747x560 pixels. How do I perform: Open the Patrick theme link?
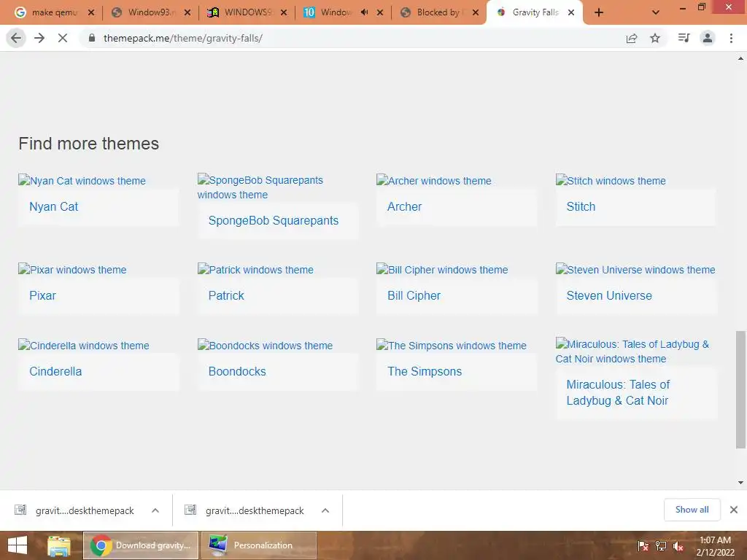[x=226, y=296]
